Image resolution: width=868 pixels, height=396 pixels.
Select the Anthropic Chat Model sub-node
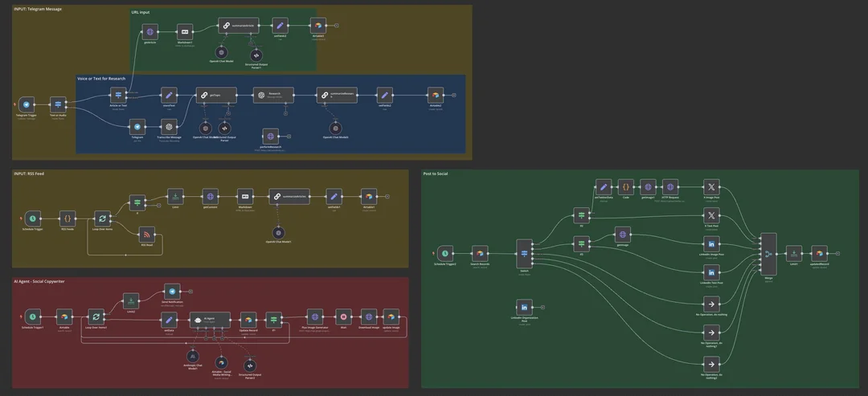pos(192,357)
